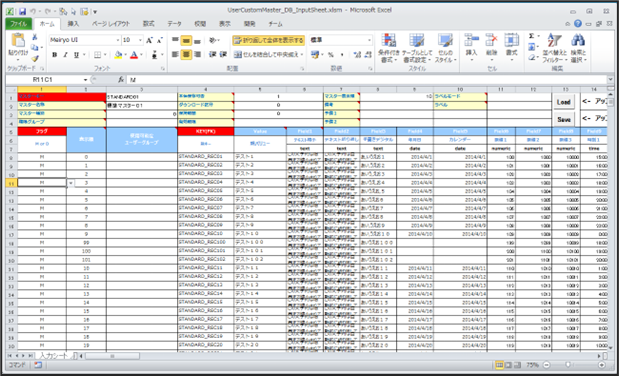Open Find and Select binoculars icon

[578, 41]
